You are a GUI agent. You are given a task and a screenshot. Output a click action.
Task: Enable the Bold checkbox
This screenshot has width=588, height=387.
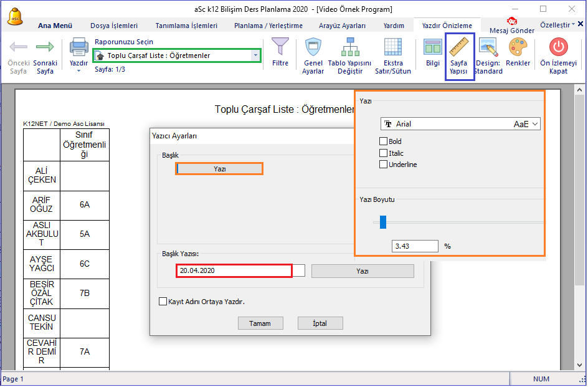pos(383,141)
